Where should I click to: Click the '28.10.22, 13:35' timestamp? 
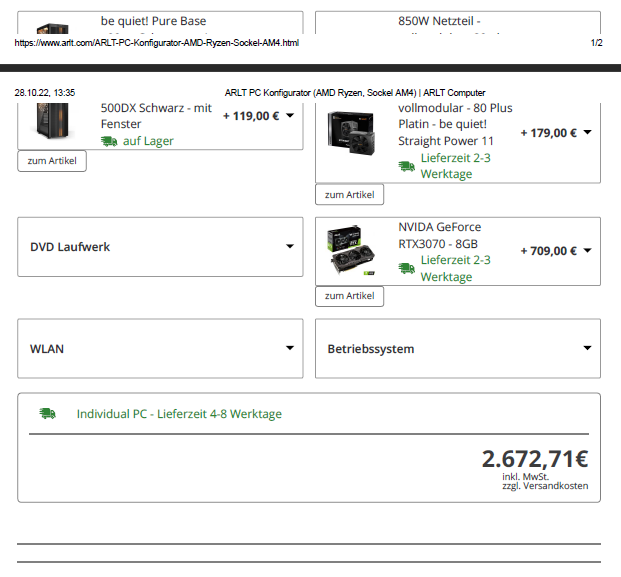[45, 93]
